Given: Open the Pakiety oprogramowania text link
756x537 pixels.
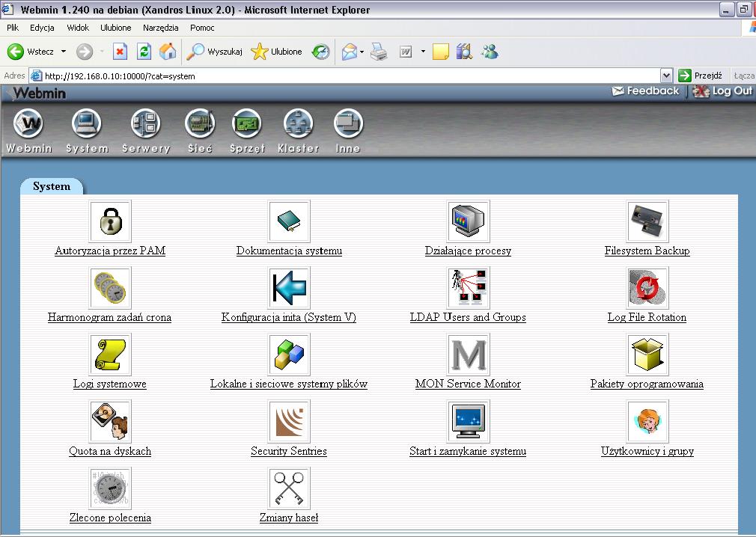Looking at the screenshot, I should click(x=647, y=384).
